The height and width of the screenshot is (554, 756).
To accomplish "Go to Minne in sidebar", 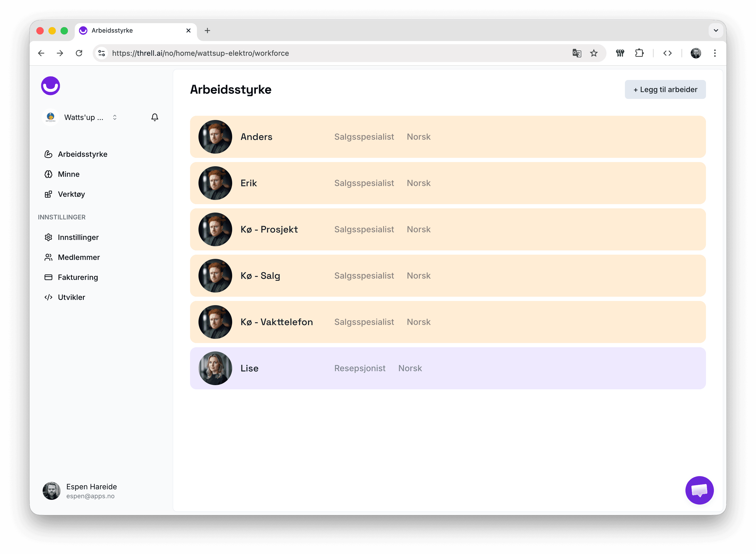I will pyautogui.click(x=68, y=174).
